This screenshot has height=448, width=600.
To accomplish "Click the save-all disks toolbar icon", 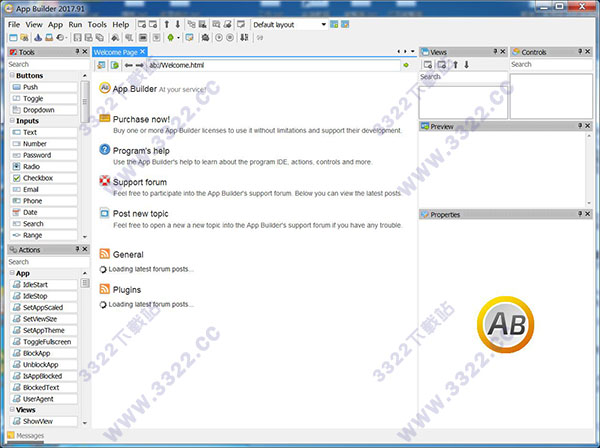I will click(99, 37).
